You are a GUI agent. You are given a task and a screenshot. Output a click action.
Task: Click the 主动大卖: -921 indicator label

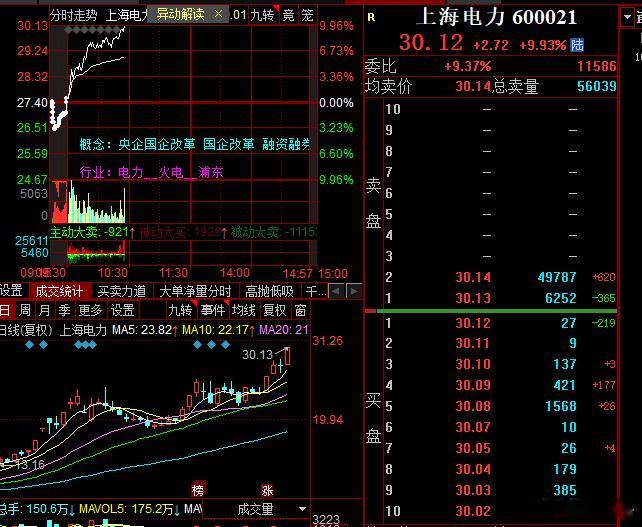tap(92, 232)
